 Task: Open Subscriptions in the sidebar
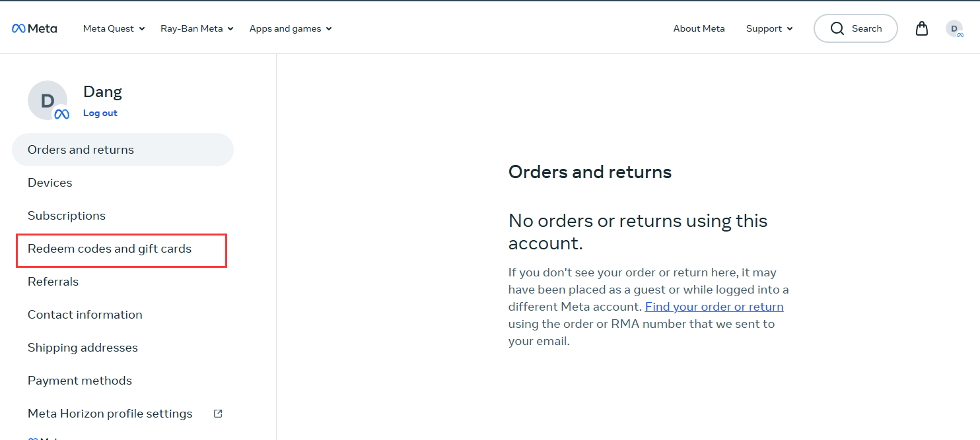(67, 216)
